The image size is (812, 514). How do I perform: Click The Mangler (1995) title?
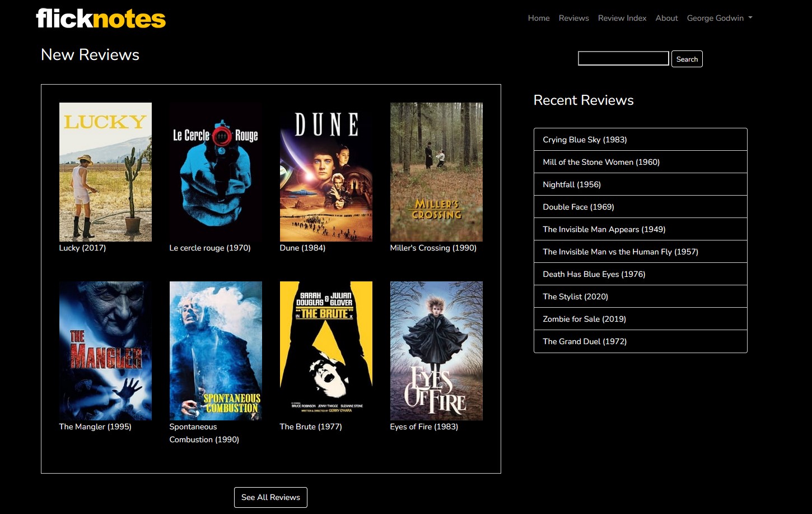[x=95, y=427]
